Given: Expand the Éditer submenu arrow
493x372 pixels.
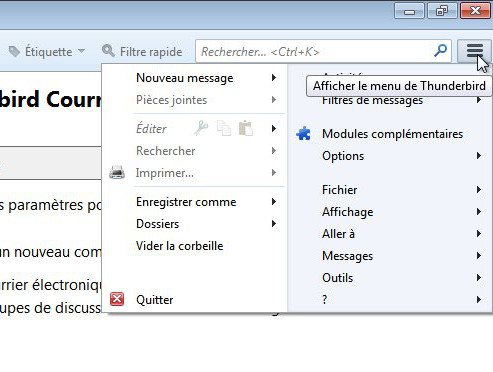Looking at the screenshot, I should pyautogui.click(x=274, y=128).
